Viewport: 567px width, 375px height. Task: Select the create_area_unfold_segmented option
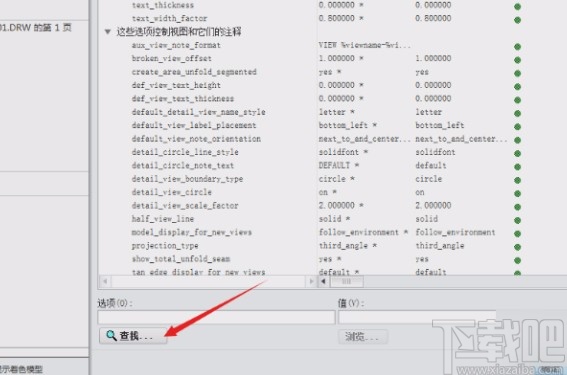click(194, 72)
